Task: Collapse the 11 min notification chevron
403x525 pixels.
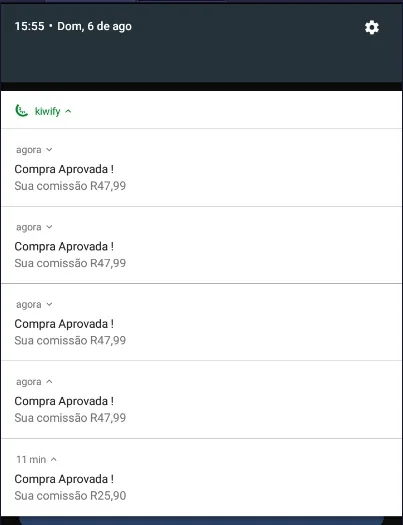Action: 54,459
